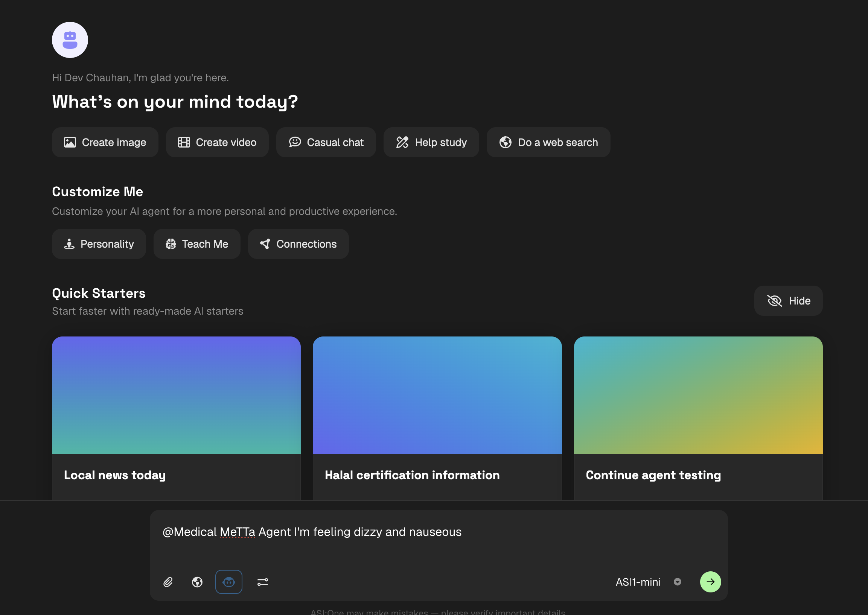The width and height of the screenshot is (868, 615).
Task: Choose the Create image shortcut
Action: (105, 142)
